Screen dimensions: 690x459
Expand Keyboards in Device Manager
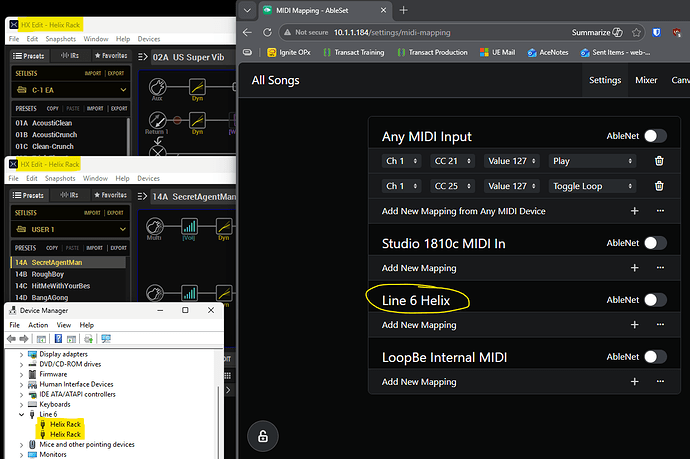click(21, 404)
